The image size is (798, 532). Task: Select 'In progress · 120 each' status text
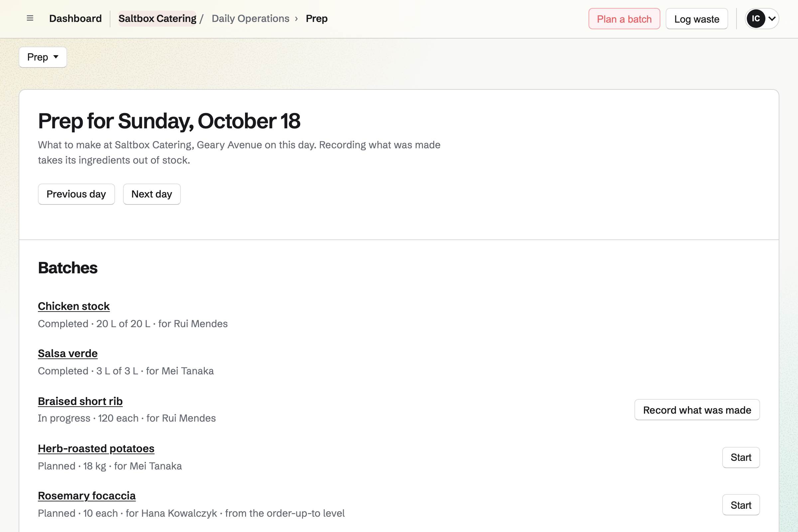click(x=88, y=418)
